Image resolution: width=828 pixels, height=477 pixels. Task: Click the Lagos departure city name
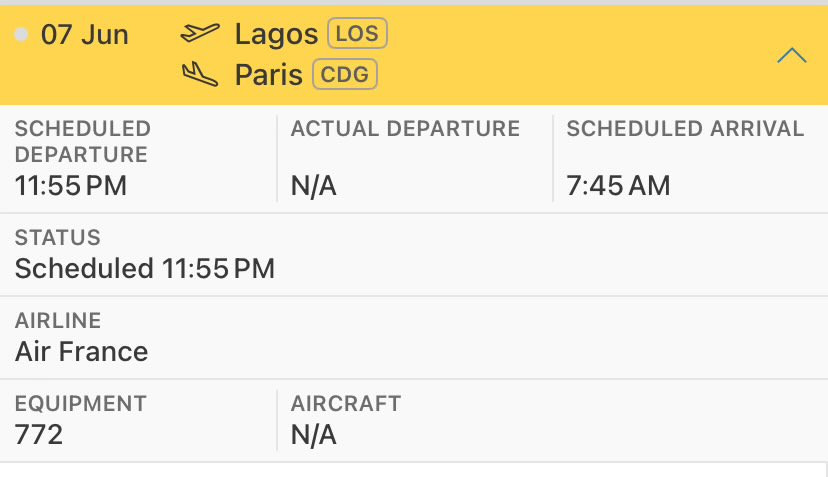pos(276,35)
